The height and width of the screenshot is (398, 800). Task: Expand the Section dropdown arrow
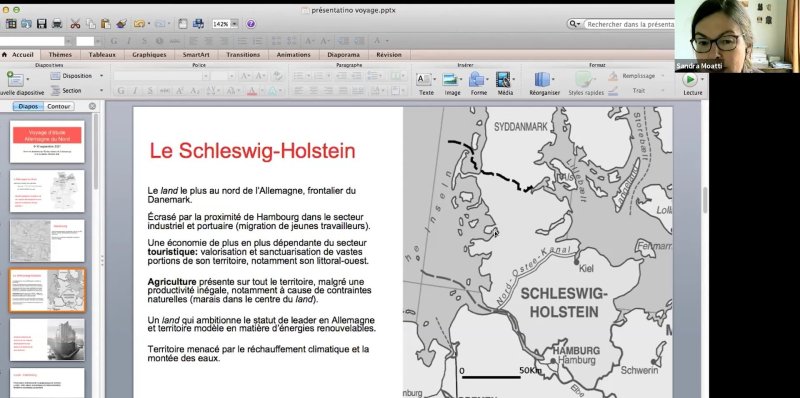(x=101, y=91)
